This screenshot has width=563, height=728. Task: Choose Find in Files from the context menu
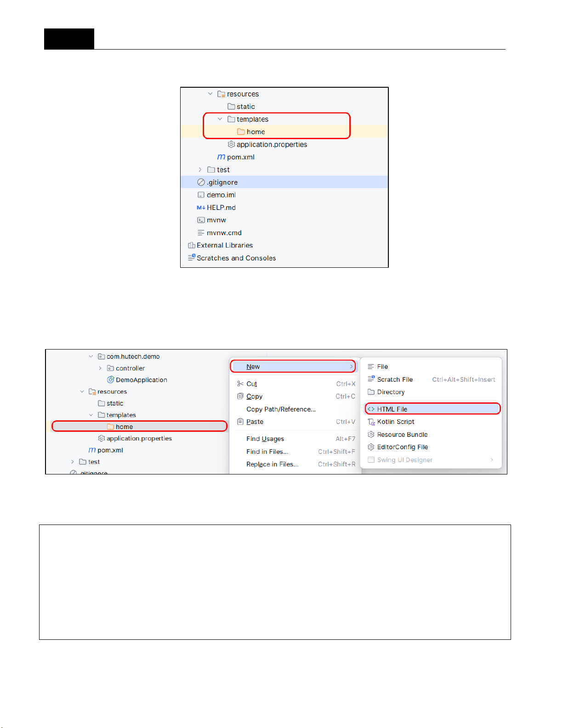tap(267, 451)
